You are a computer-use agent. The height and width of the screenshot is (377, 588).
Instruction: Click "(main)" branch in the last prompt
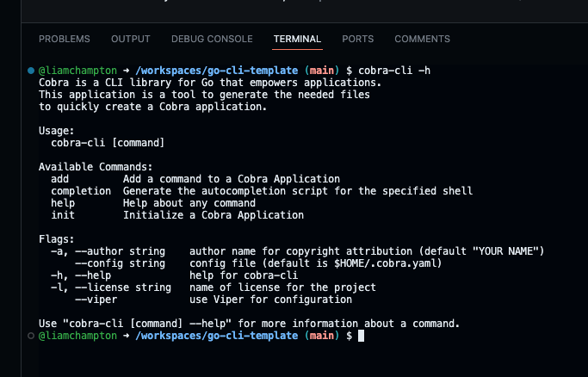point(322,336)
